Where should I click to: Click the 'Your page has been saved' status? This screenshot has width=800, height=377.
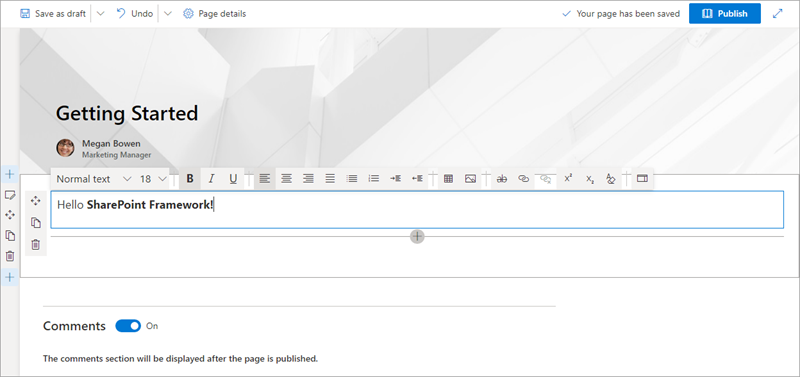(621, 14)
